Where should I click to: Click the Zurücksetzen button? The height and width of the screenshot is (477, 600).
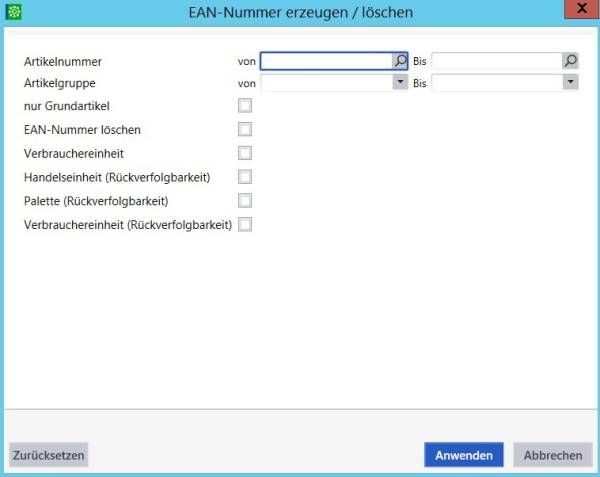click(49, 455)
